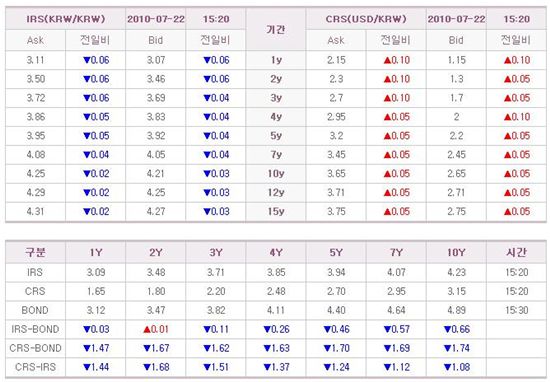The image size is (550, 382).
Task: Click the 5Y column header
Action: [336, 252]
